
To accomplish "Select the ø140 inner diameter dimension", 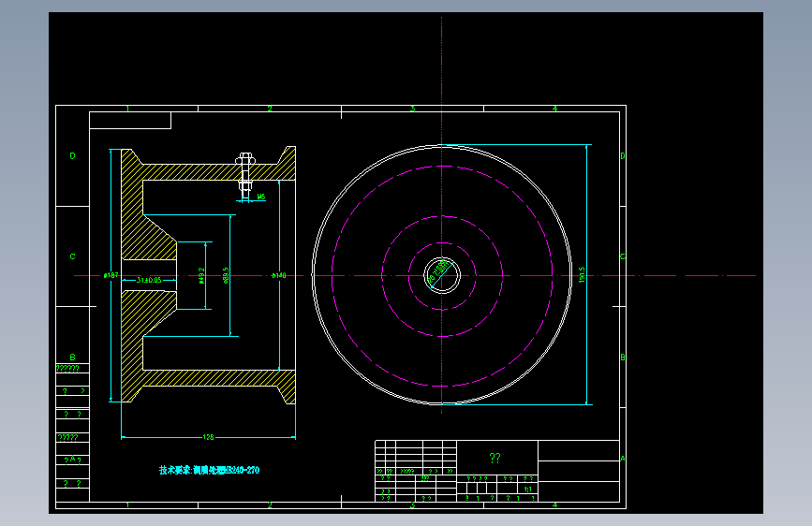I will 278,275.
